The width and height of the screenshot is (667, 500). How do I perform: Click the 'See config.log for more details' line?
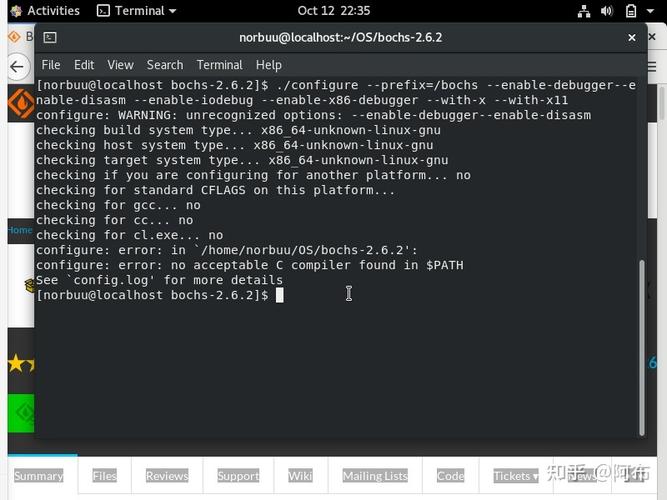click(160, 280)
